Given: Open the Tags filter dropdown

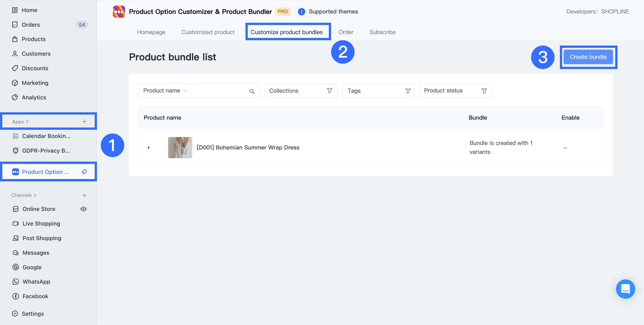Looking at the screenshot, I should [x=378, y=91].
